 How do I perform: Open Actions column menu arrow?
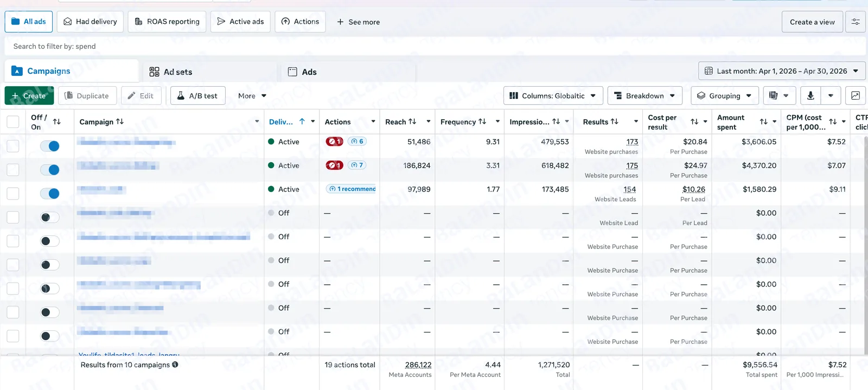pos(373,122)
